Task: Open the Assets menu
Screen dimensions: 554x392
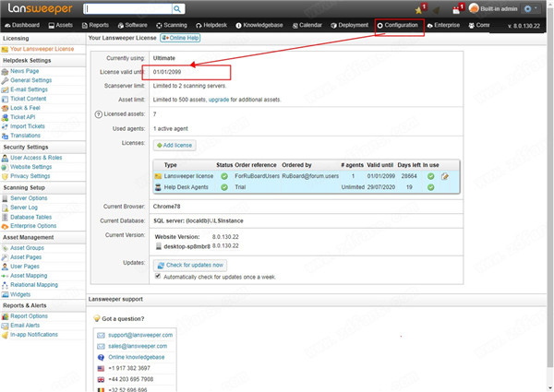Action: coord(60,25)
